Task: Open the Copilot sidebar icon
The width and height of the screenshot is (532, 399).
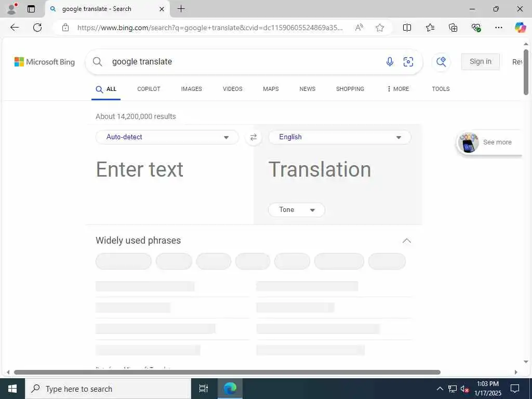Action: (520, 28)
